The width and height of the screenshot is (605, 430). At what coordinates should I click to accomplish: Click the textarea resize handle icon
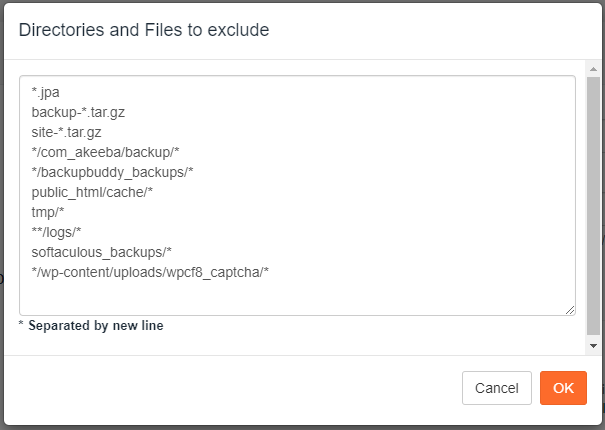pos(570,310)
